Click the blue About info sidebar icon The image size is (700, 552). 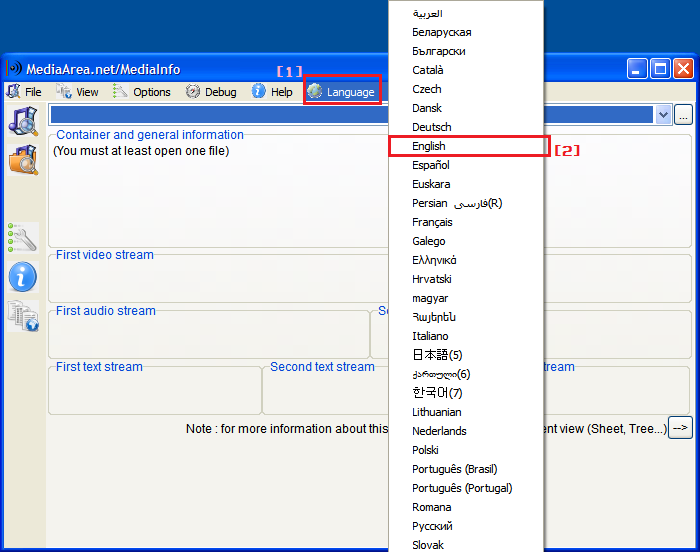click(x=23, y=277)
